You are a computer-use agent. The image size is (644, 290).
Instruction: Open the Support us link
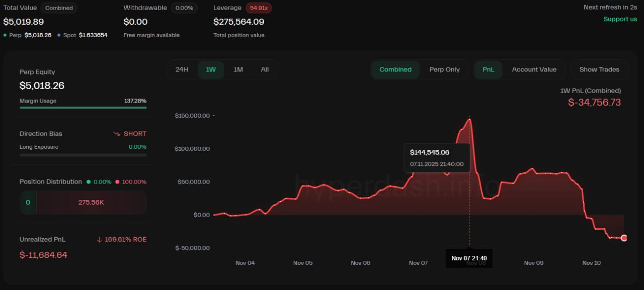click(x=620, y=19)
